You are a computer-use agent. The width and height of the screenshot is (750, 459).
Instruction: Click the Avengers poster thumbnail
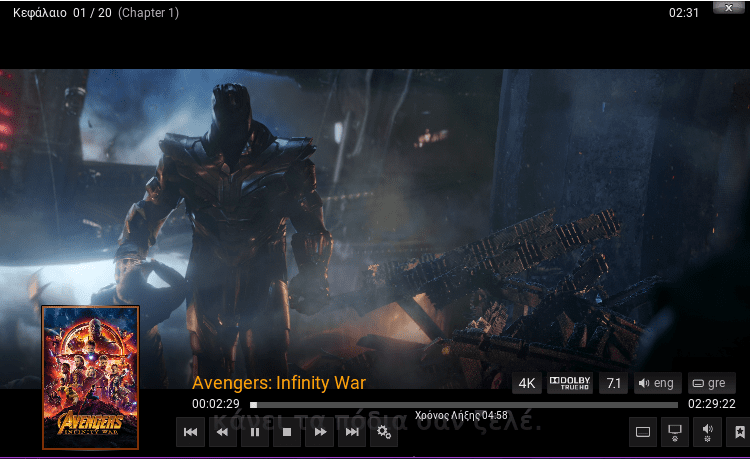click(x=90, y=378)
